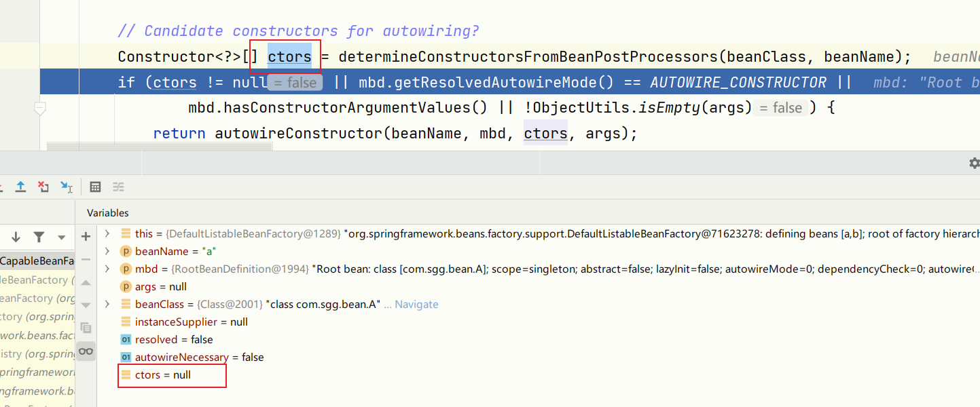Select the 'autowireNecessary = false' row

tap(539, 357)
